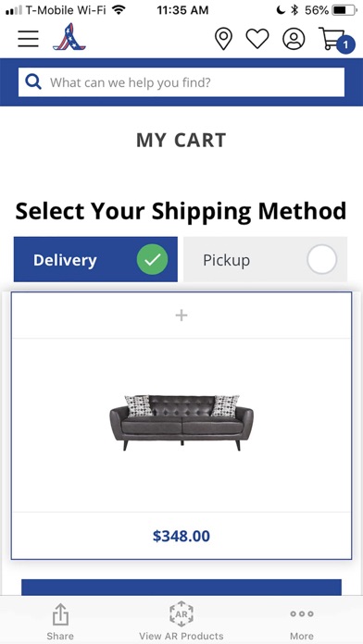
Task: Tap the cart count badge showing 1
Action: (x=345, y=44)
